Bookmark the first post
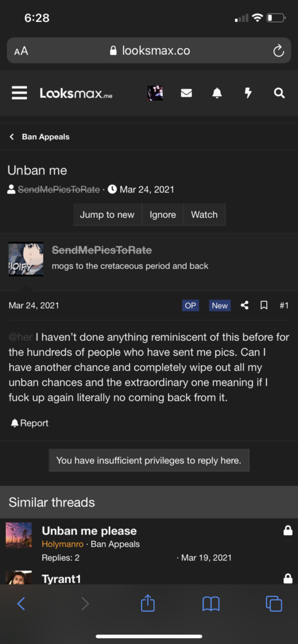The height and width of the screenshot is (644, 298). point(265,305)
